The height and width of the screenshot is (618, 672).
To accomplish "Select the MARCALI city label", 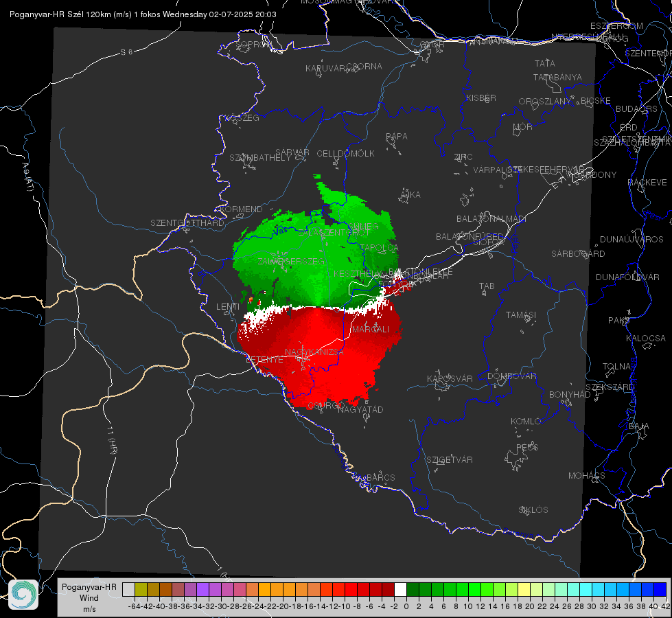I will pos(371,330).
